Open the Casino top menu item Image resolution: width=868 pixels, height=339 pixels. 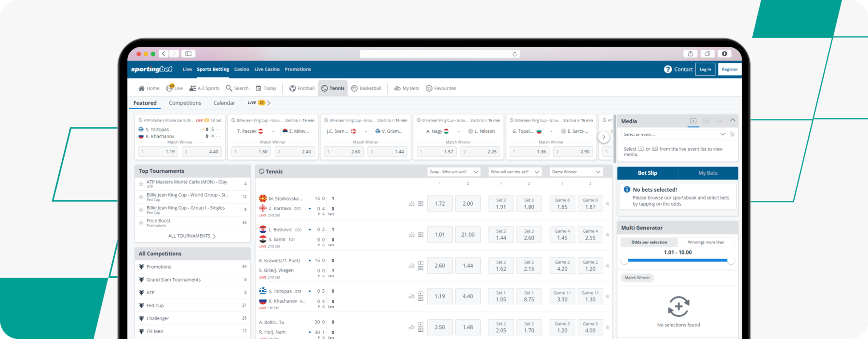[x=242, y=70]
